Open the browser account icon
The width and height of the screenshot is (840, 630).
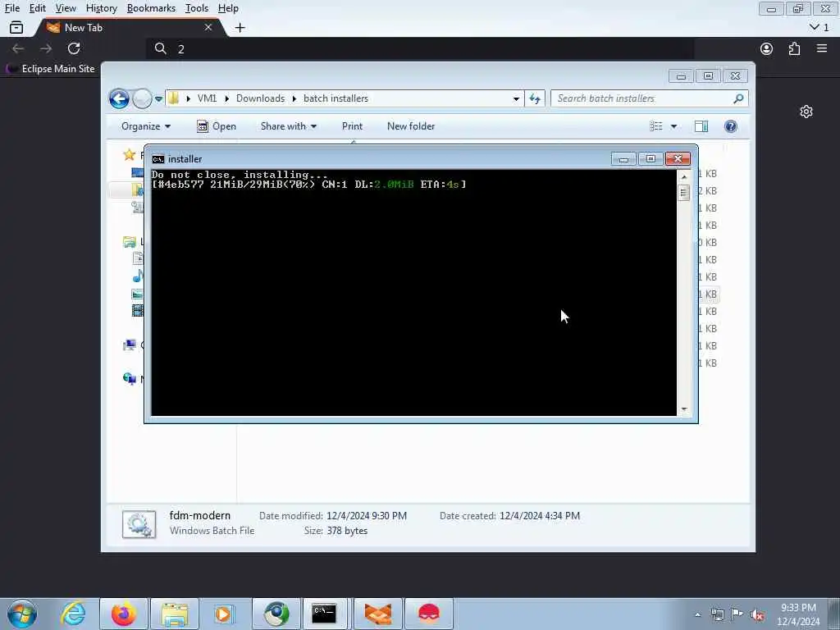click(767, 48)
